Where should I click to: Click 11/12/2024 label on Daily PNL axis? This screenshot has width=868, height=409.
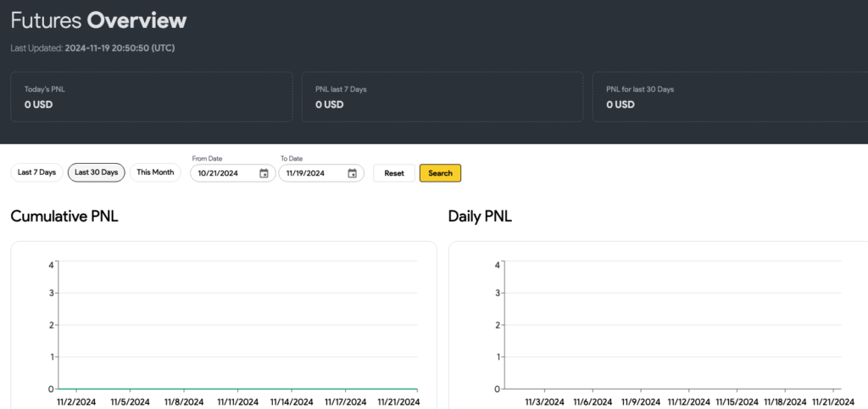[688, 401]
